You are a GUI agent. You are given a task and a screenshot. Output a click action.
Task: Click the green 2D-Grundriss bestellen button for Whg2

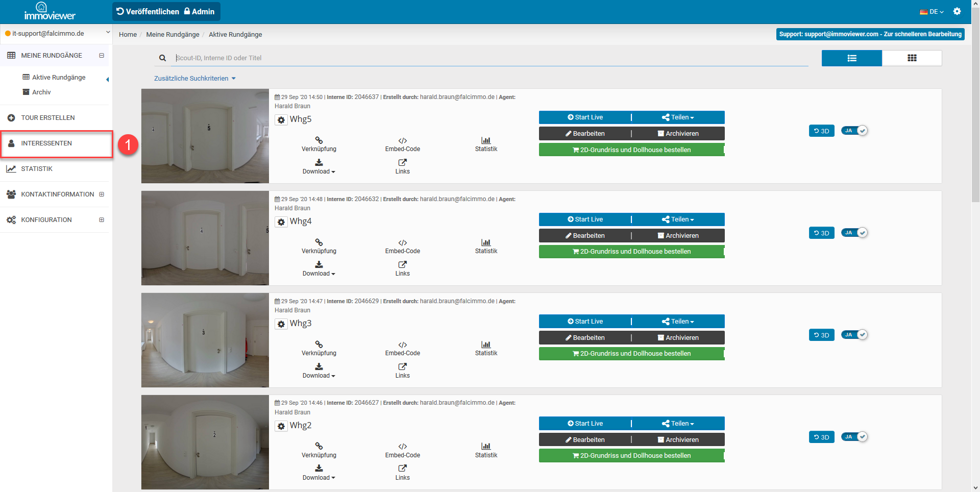pyautogui.click(x=631, y=456)
